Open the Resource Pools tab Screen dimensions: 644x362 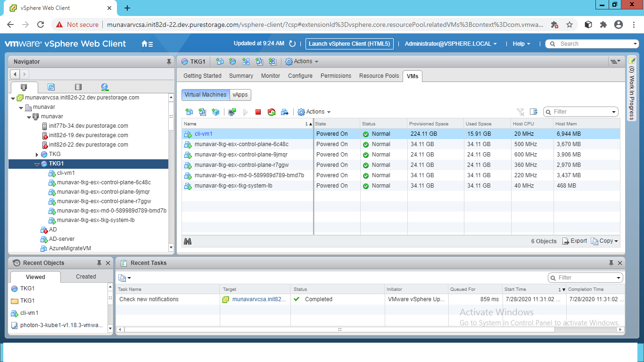point(379,76)
